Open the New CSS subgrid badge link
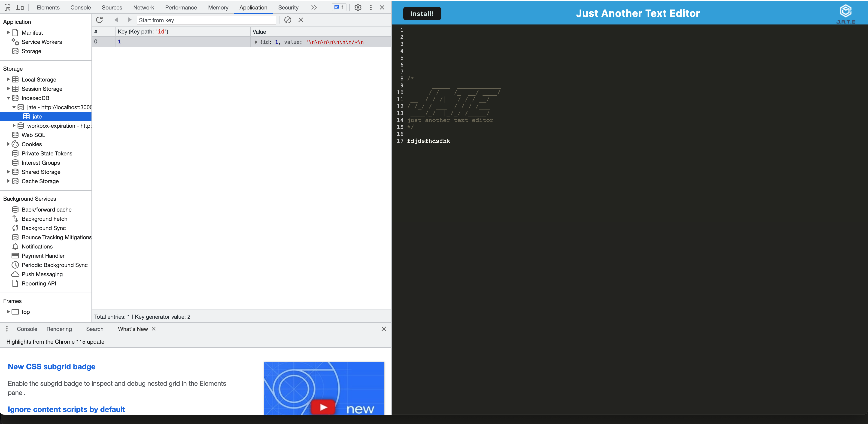This screenshot has width=868, height=424. pyautogui.click(x=52, y=366)
